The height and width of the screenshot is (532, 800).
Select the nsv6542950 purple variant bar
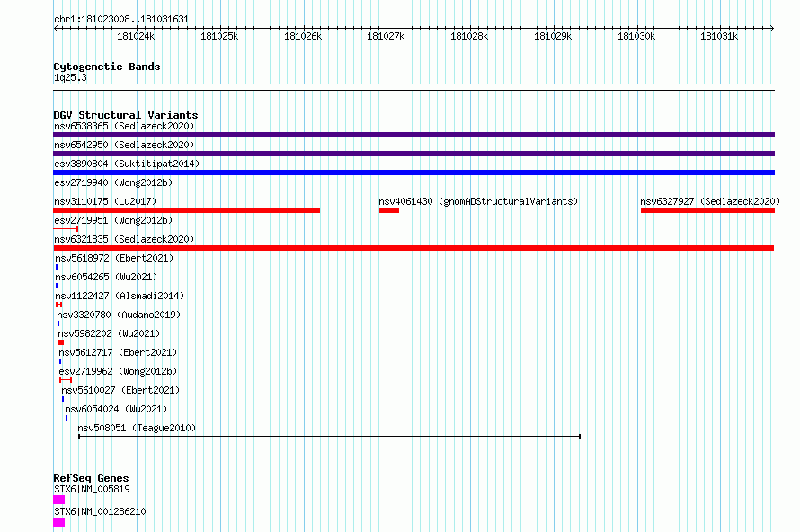413,154
